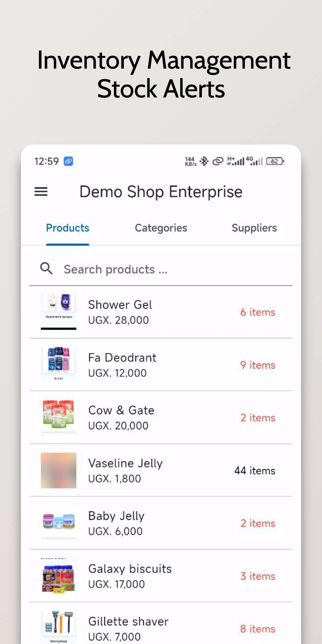322x644 pixels.
Task: Open the hamburger navigation menu
Action: (41, 192)
